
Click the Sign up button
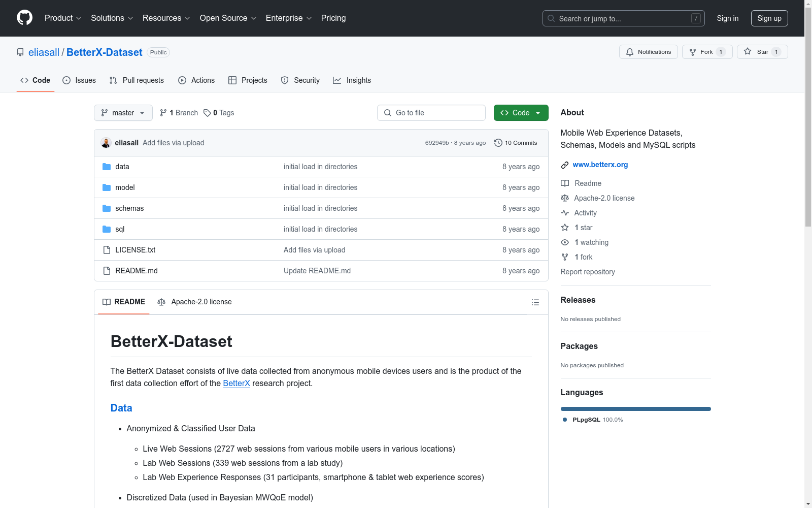pos(769,18)
